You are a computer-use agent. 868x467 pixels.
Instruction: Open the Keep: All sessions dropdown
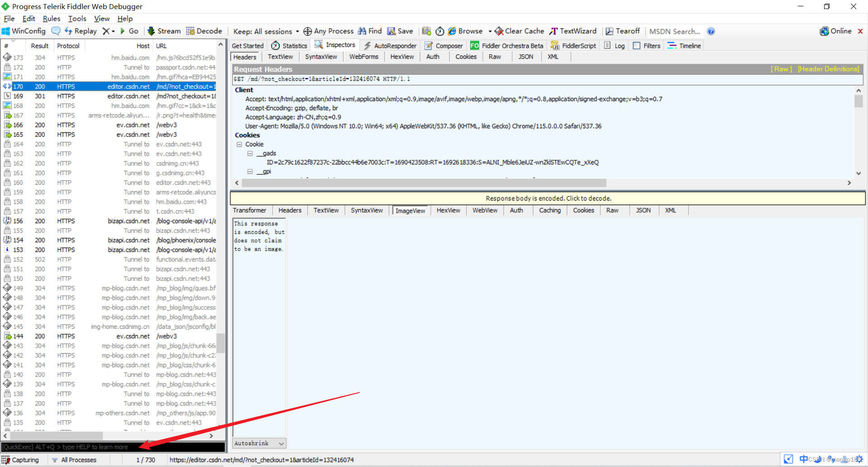coord(266,31)
